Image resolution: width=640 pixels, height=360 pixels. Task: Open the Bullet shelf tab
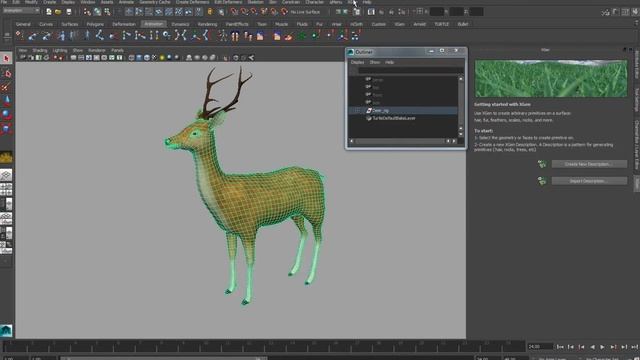click(463, 24)
